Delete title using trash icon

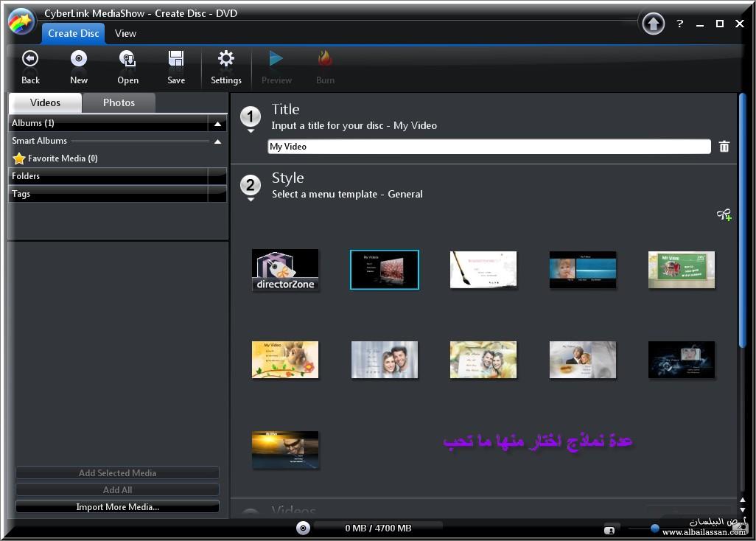pyautogui.click(x=724, y=147)
